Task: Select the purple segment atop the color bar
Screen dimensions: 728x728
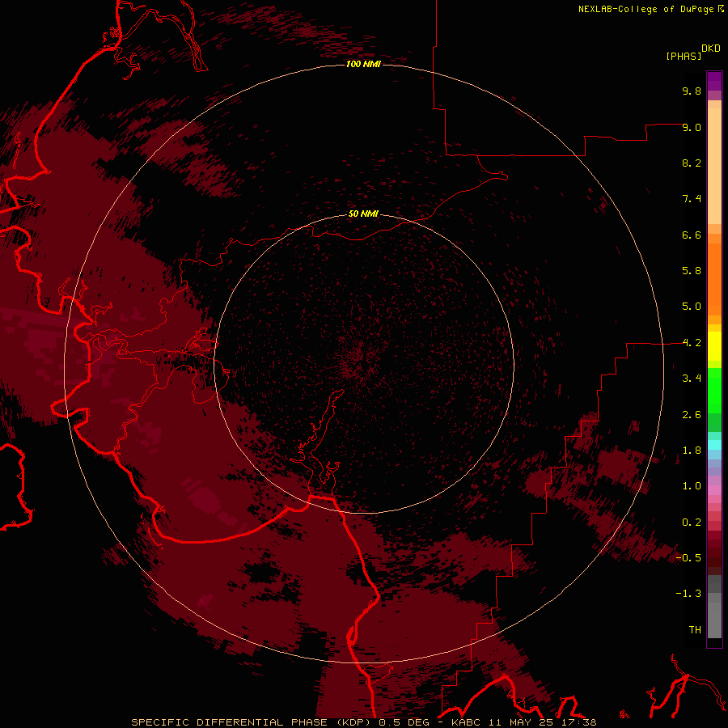Action: click(x=714, y=81)
